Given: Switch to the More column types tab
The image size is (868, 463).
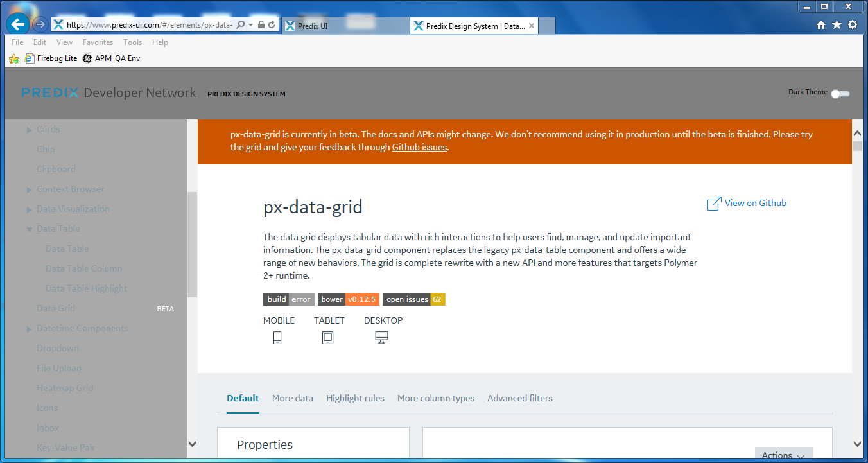Looking at the screenshot, I should pos(436,398).
